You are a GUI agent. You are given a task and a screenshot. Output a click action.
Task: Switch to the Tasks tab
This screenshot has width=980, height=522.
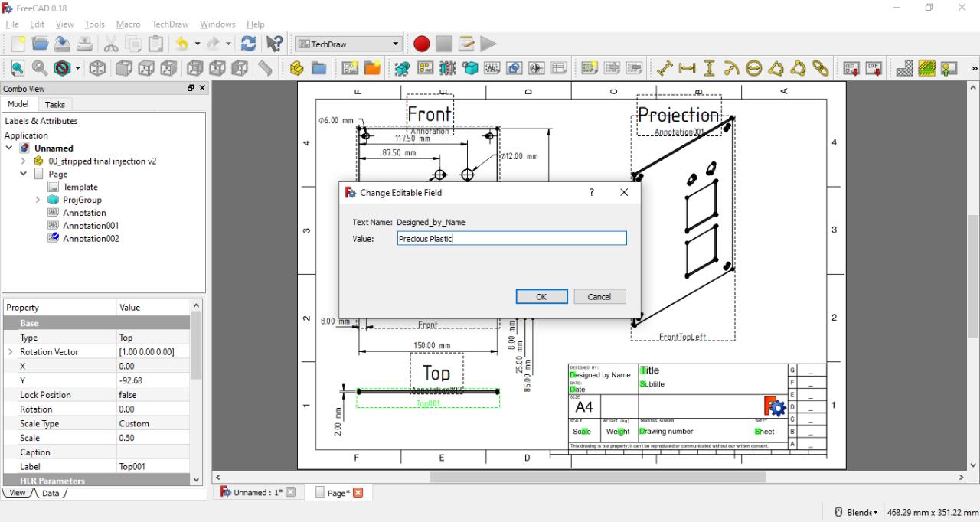(x=55, y=105)
